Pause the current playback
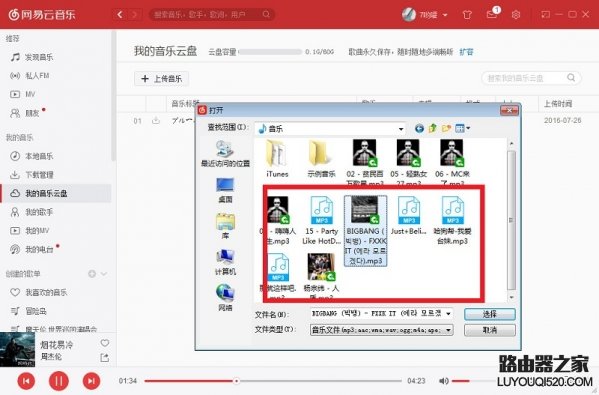This screenshot has width=599, height=395. click(x=59, y=381)
